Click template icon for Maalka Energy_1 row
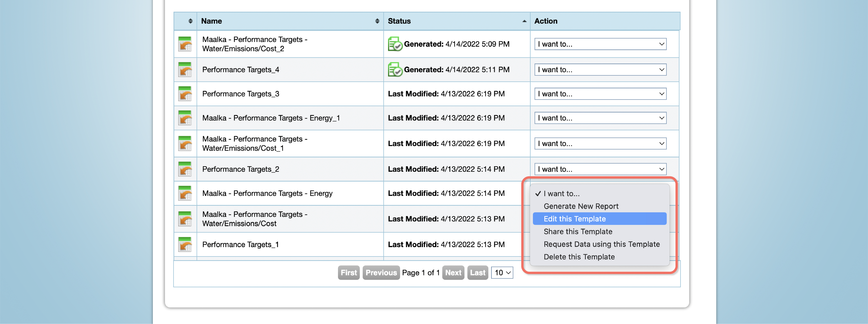 click(185, 118)
